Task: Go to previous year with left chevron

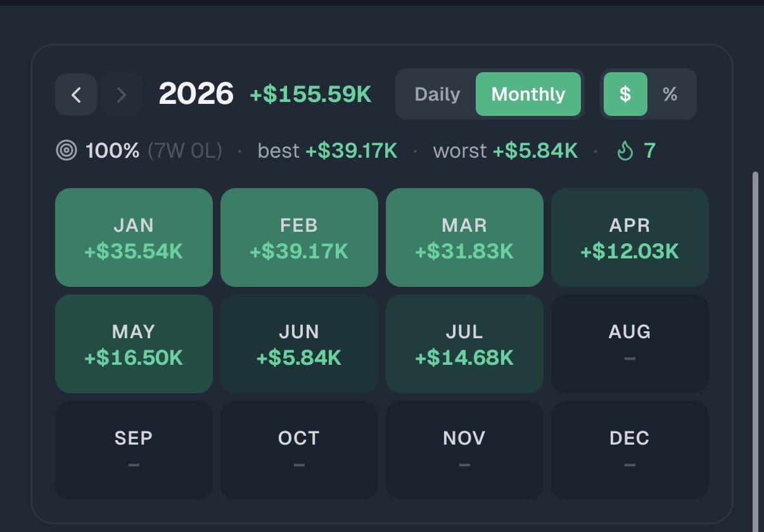Action: click(x=76, y=94)
